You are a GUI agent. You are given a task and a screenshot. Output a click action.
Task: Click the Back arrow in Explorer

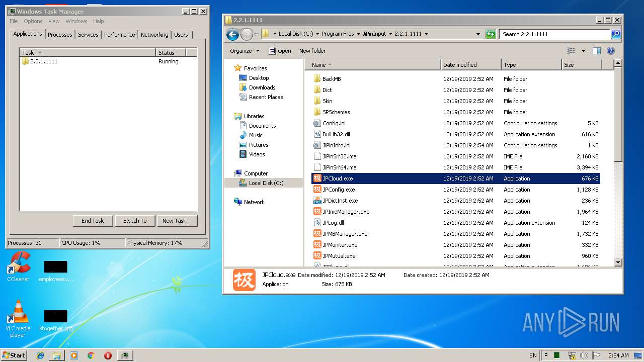(232, 34)
